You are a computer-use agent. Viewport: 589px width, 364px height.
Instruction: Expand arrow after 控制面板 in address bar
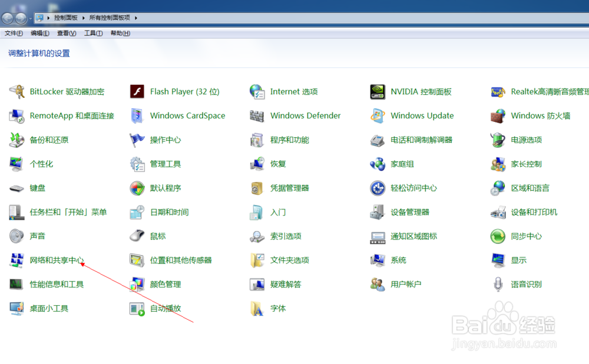point(83,18)
